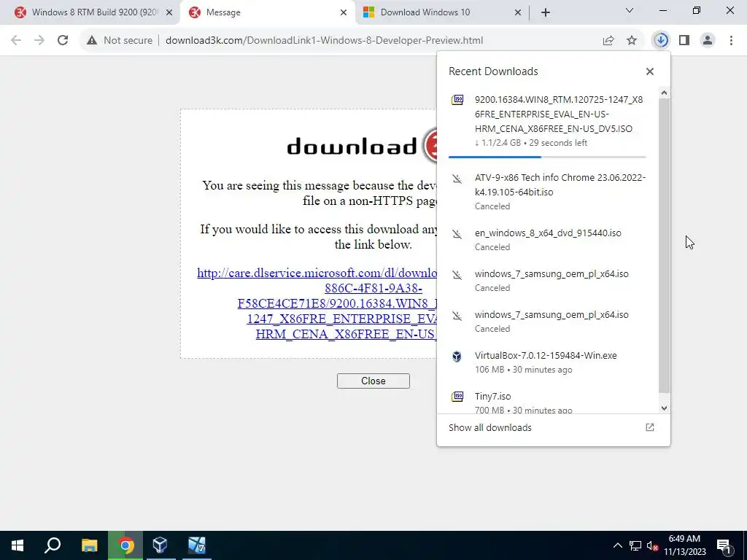Open the third pinned taskbar app after Chrome
747x560 pixels.
click(x=196, y=545)
